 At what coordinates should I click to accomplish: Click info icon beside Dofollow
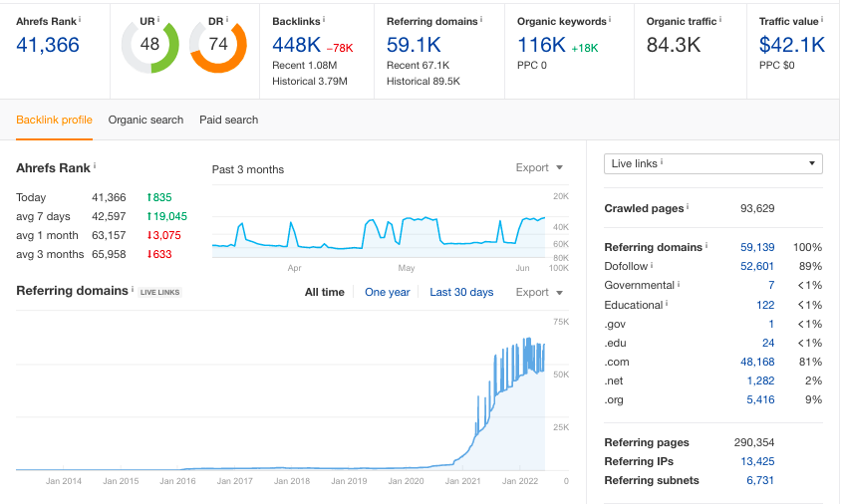click(x=652, y=265)
